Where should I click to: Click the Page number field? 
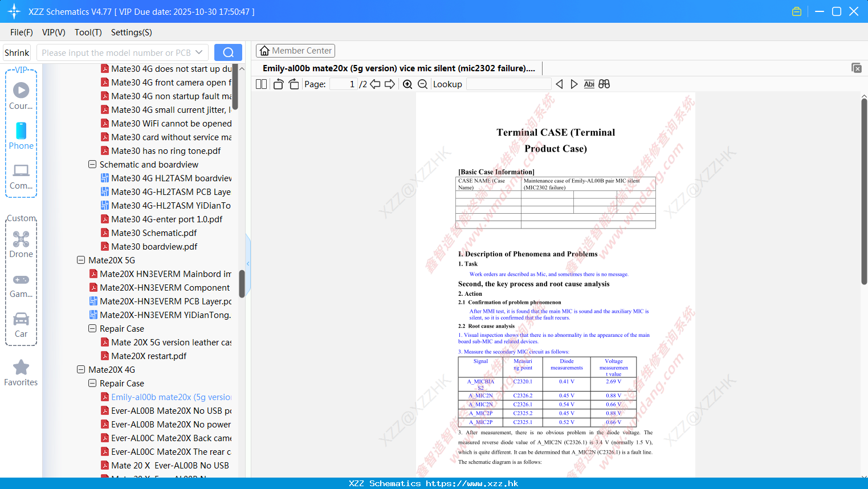[344, 84]
